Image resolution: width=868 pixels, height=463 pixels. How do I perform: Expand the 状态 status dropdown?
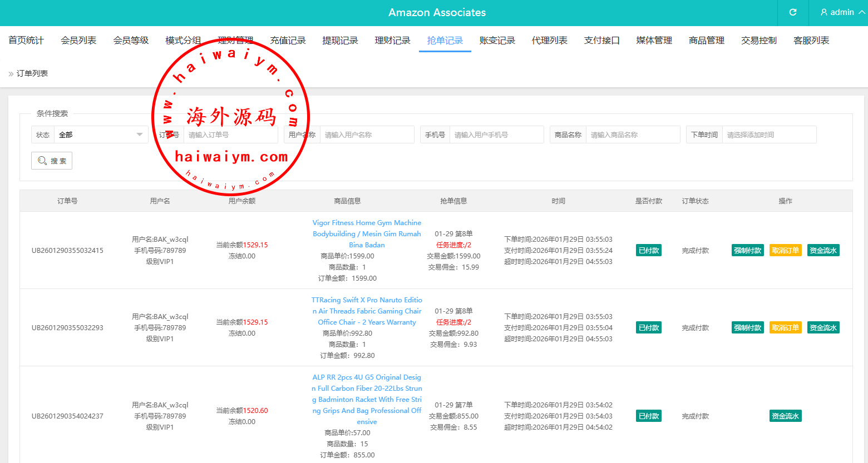click(x=101, y=135)
